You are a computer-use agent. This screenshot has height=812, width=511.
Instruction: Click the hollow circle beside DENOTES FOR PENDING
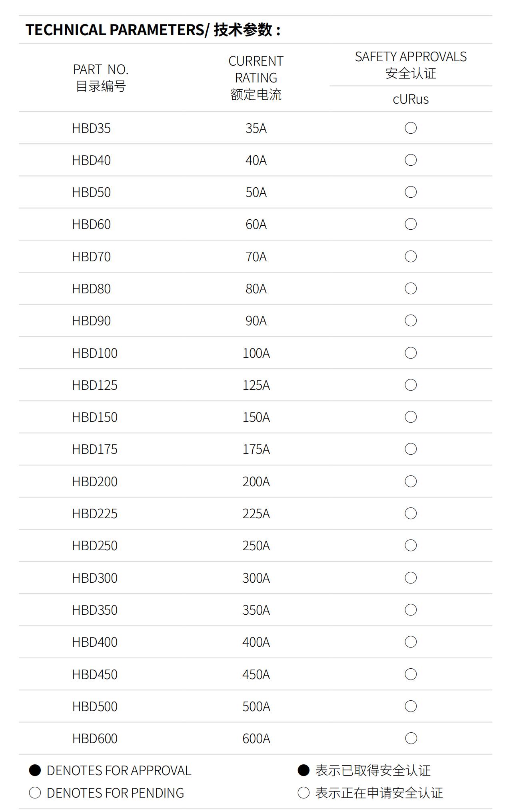pyautogui.click(x=35, y=793)
